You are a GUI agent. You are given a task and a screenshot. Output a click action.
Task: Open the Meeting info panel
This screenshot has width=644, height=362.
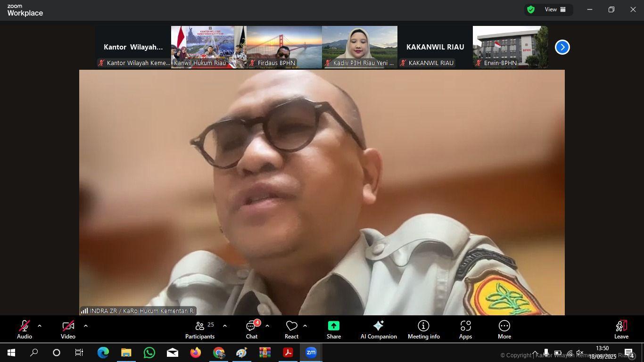click(x=423, y=329)
